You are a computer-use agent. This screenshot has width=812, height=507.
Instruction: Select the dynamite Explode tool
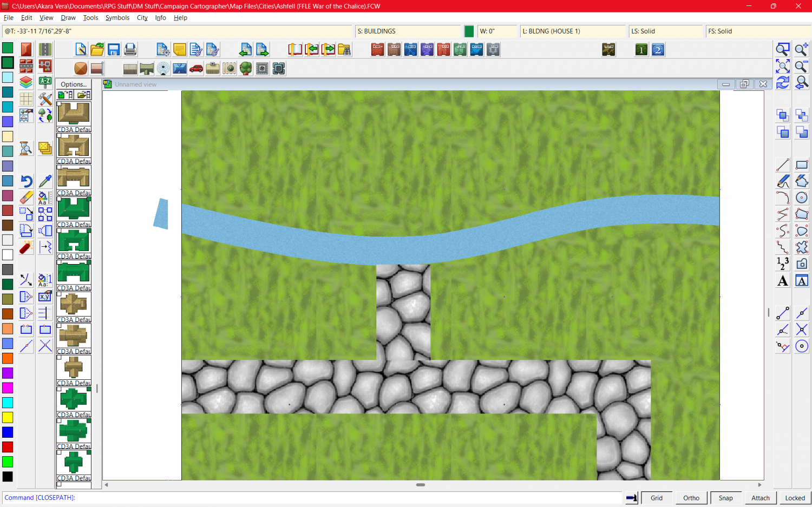click(x=26, y=247)
